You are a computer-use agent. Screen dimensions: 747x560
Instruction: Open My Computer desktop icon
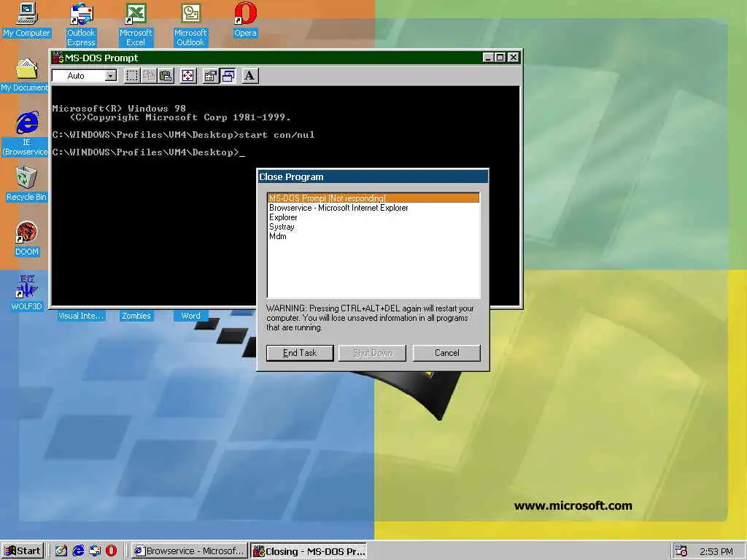tap(27, 19)
